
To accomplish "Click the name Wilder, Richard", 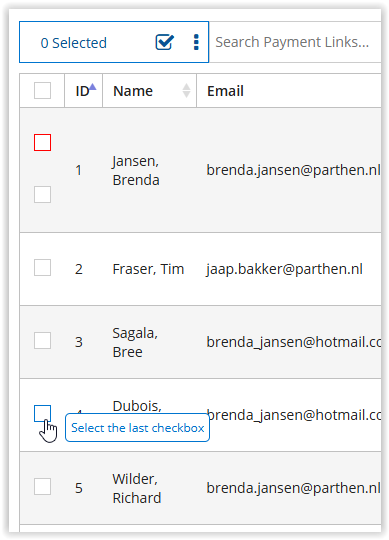I will click(137, 488).
